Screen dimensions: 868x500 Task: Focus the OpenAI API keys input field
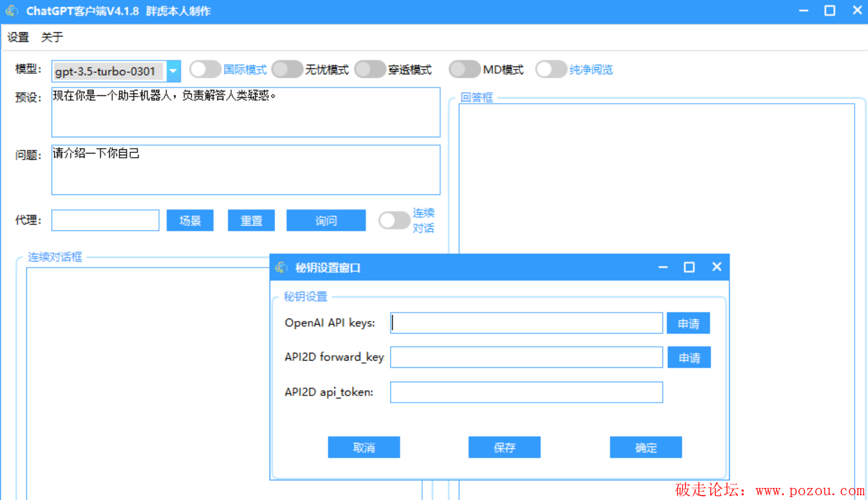(527, 323)
